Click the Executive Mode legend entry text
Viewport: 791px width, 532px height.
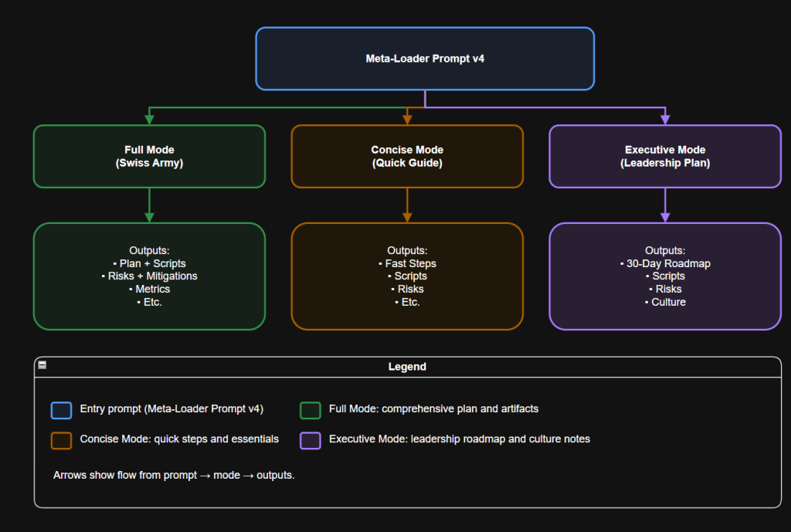pyautogui.click(x=459, y=439)
